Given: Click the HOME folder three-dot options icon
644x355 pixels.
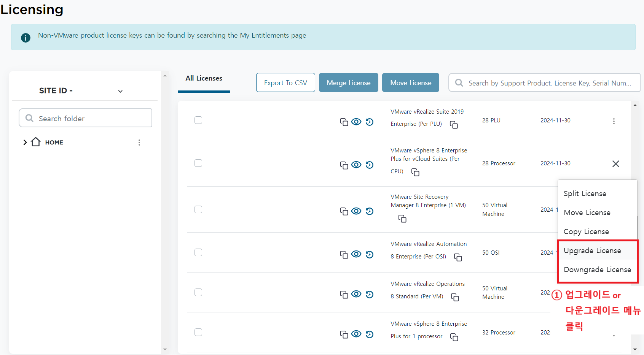Looking at the screenshot, I should 139,143.
